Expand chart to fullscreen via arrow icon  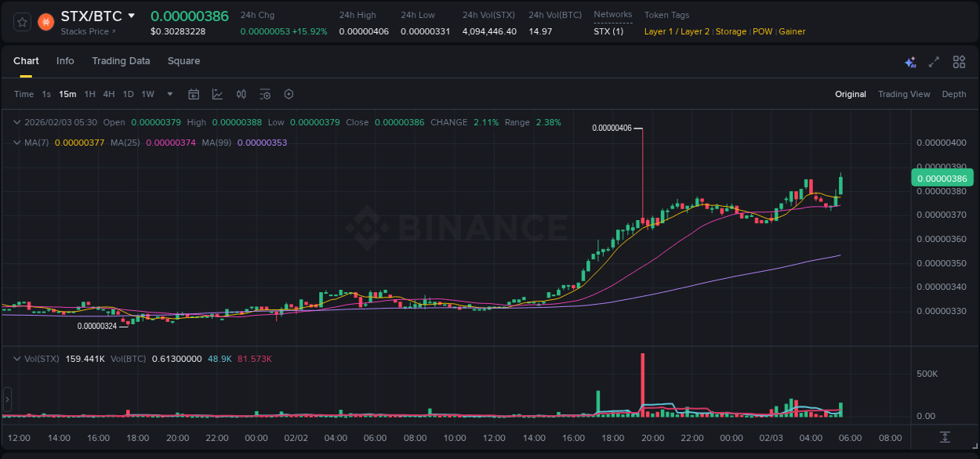pos(933,61)
